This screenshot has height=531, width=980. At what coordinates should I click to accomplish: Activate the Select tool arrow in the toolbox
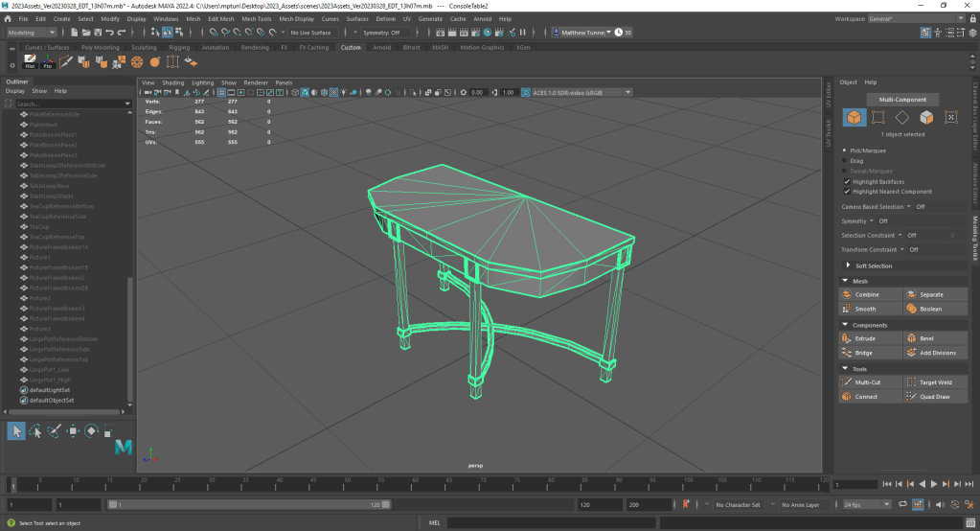point(16,431)
